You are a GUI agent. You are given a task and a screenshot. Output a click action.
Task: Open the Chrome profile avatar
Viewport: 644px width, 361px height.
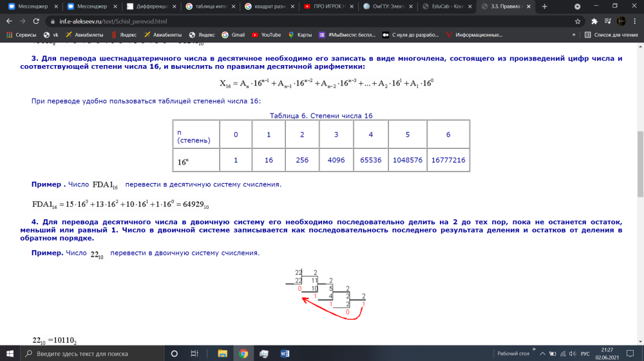click(x=621, y=21)
